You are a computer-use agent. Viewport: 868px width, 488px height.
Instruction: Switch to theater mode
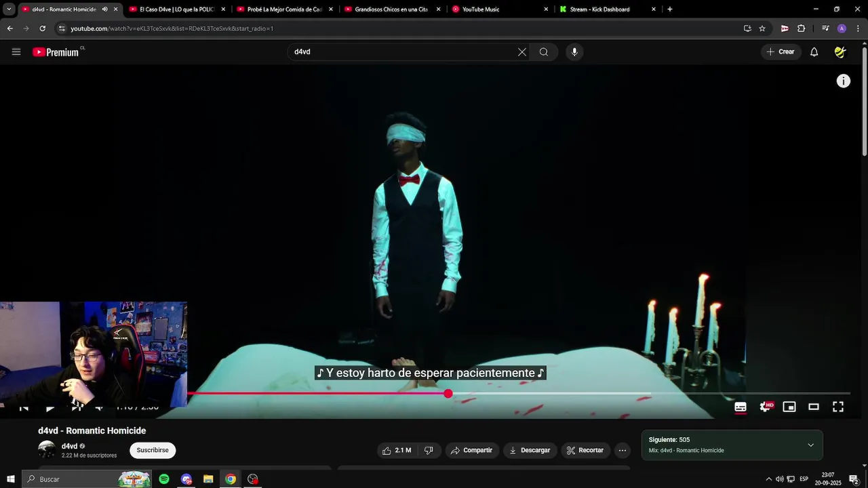[x=814, y=407]
